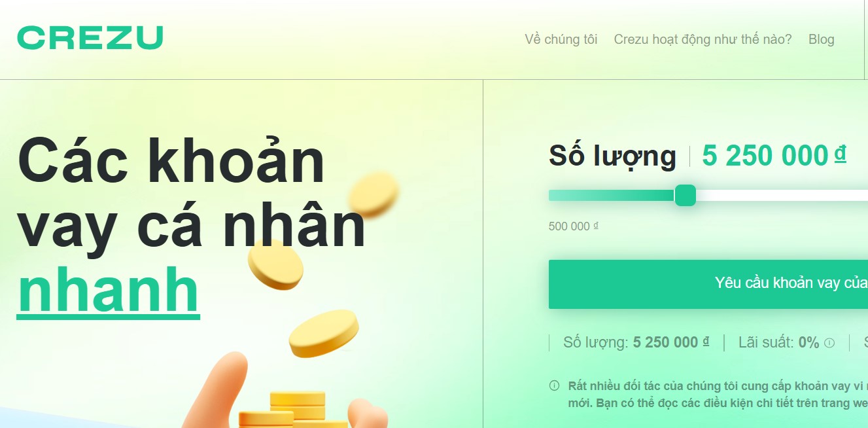Click the unfilled white slider track
This screenshot has width=868, height=428.
[x=782, y=195]
